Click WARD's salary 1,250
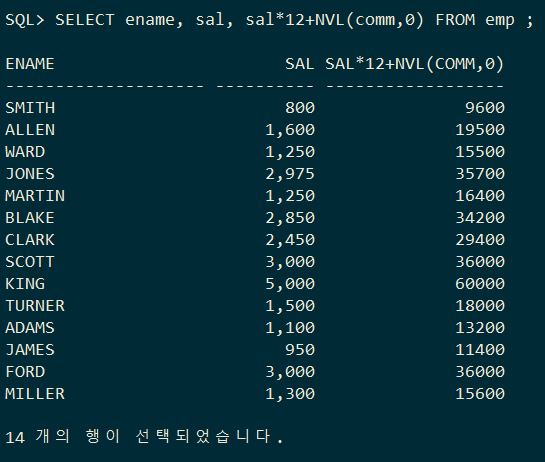 point(290,152)
